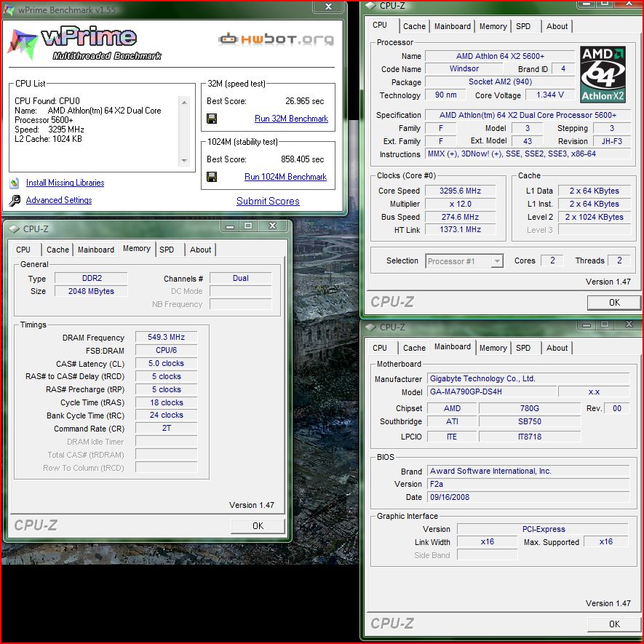Open Memory tab in top-right CPU-Z window
Screen dimensions: 644x644
pos(493,26)
